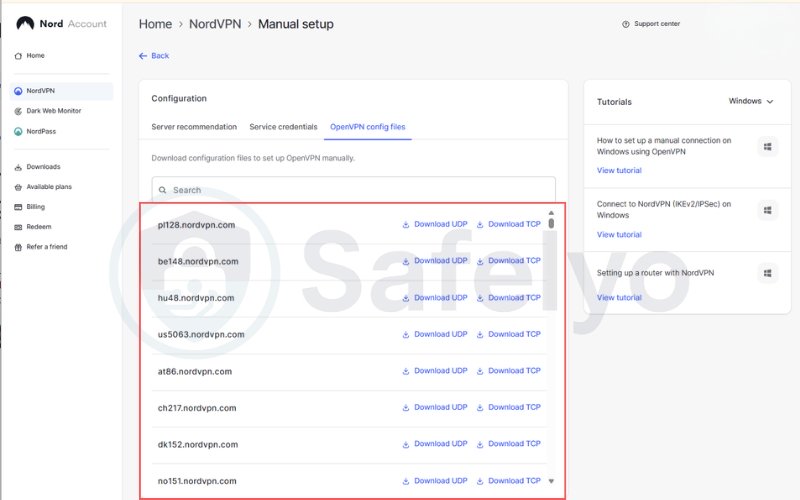Download UDP config for pl128.nordvpn.com

[x=434, y=224]
